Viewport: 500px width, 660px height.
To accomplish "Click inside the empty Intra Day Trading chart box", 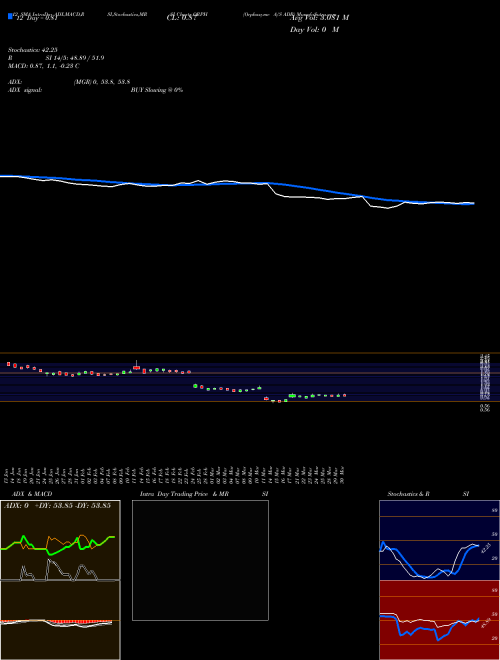I will point(200,560).
